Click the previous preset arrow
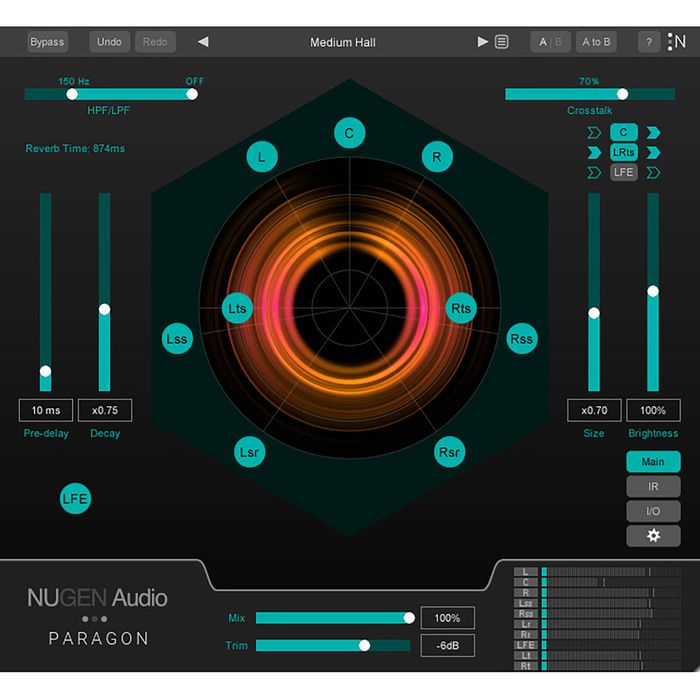 point(203,42)
